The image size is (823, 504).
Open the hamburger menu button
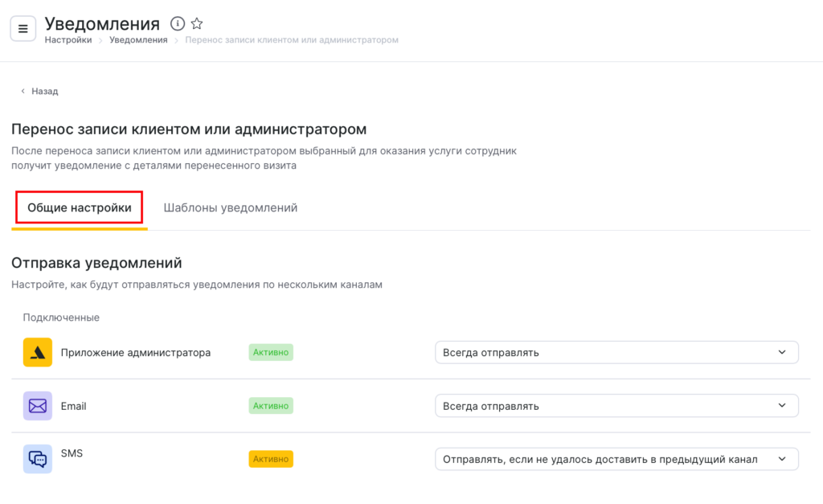point(23,29)
